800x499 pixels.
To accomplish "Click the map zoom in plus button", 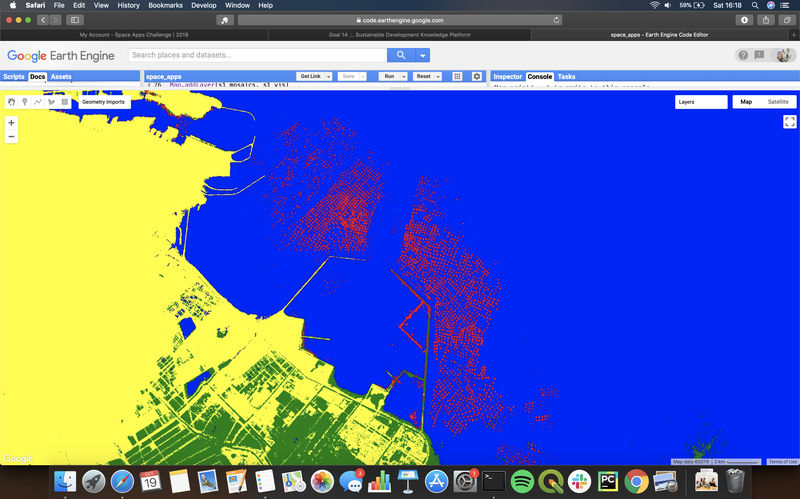I will [x=11, y=123].
